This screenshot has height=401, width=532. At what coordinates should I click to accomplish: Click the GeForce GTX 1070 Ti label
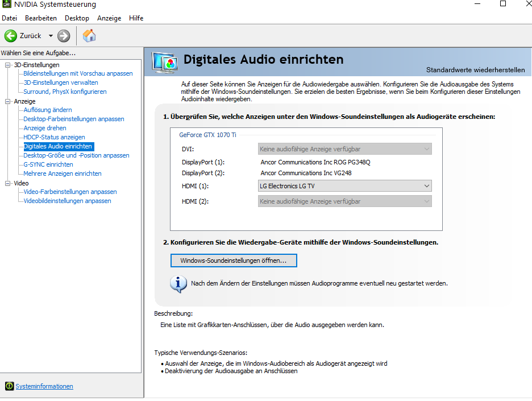click(x=207, y=135)
